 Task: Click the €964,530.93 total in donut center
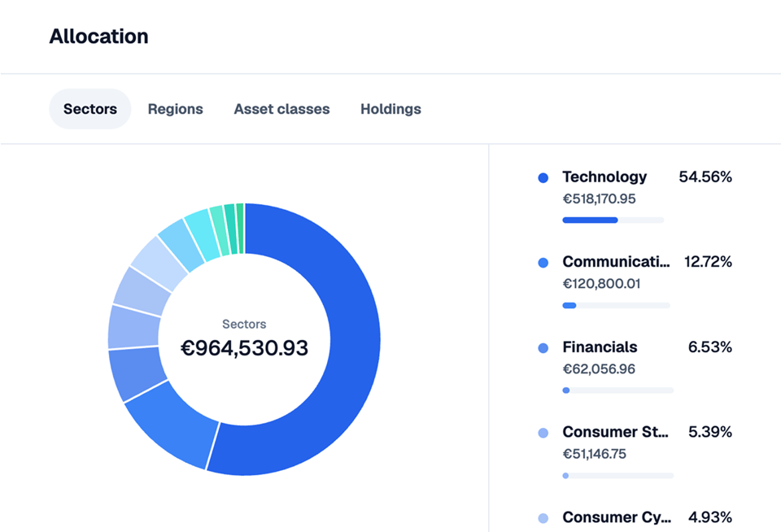coord(244,347)
